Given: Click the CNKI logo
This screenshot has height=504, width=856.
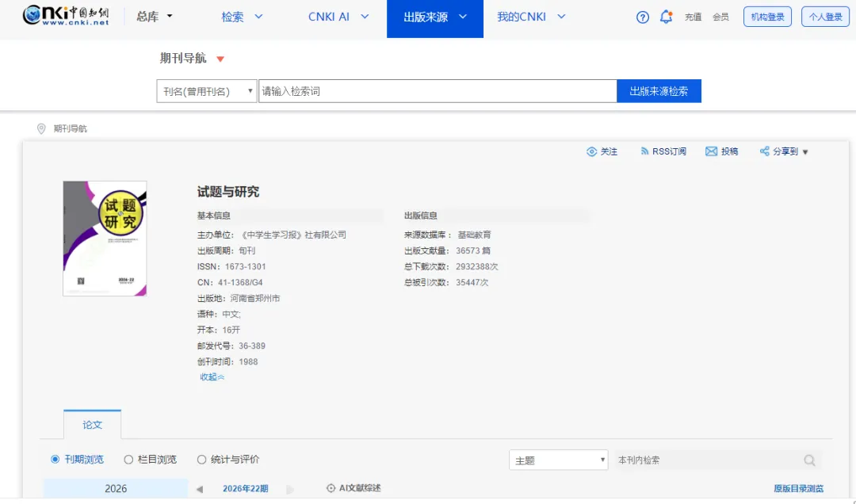Looking at the screenshot, I should click(66, 15).
